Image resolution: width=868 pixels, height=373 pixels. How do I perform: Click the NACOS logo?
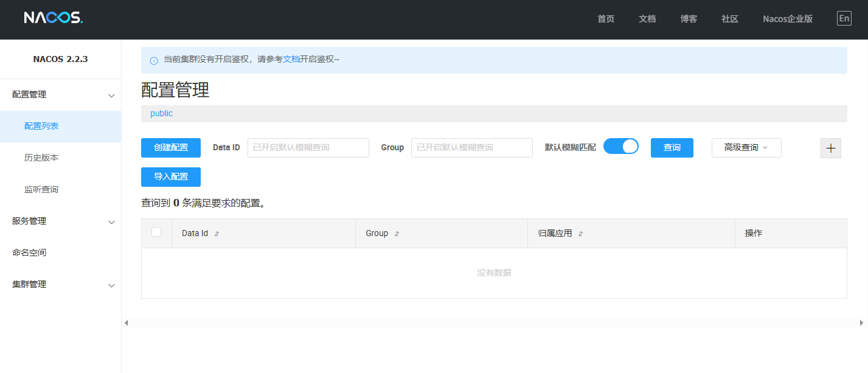54,18
